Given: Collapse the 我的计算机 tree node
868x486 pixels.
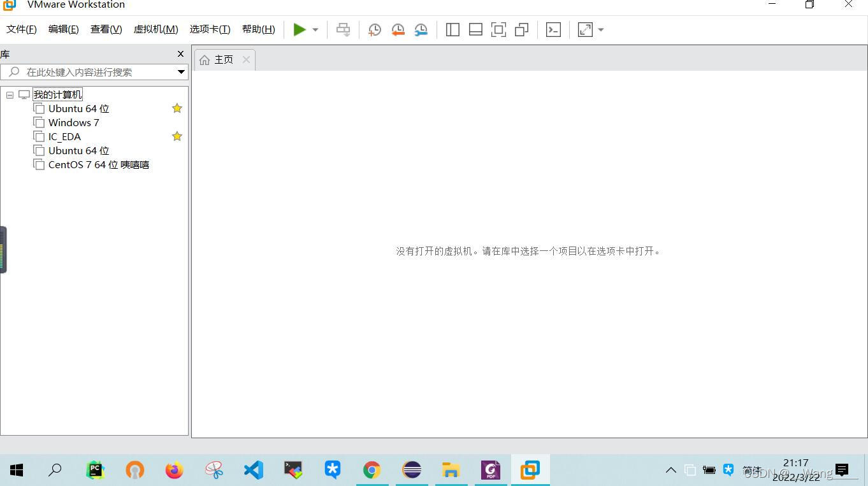Looking at the screenshot, I should point(10,95).
